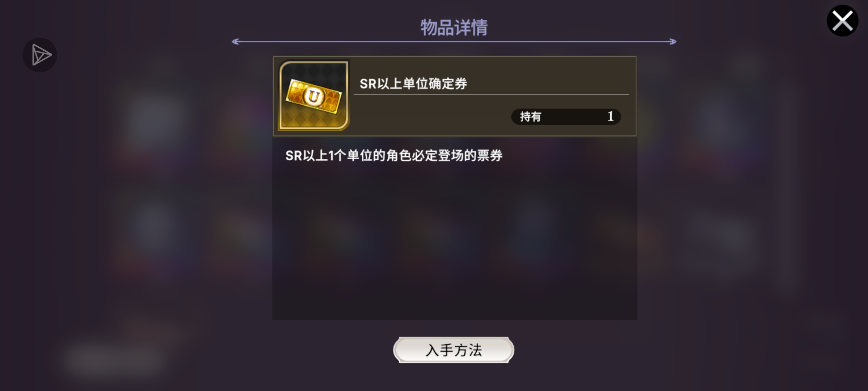Click the U coin emblem on the ticket
The width and height of the screenshot is (868, 391).
coord(314,96)
